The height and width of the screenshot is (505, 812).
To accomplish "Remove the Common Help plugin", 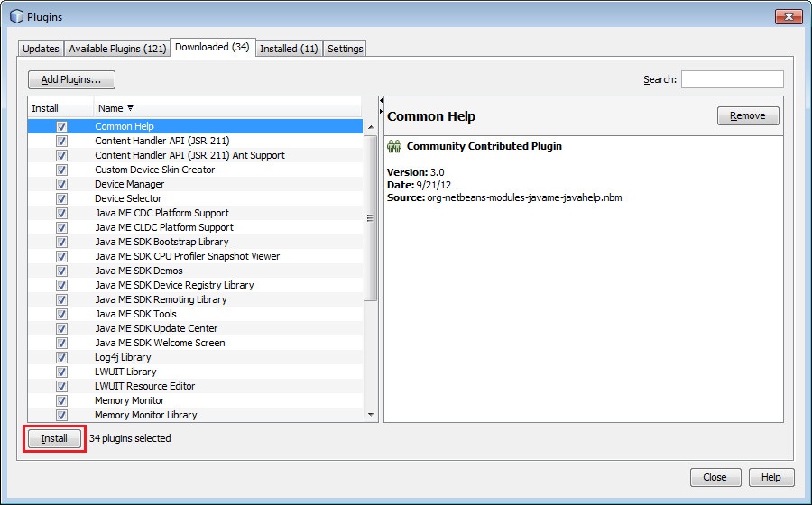I will click(748, 116).
